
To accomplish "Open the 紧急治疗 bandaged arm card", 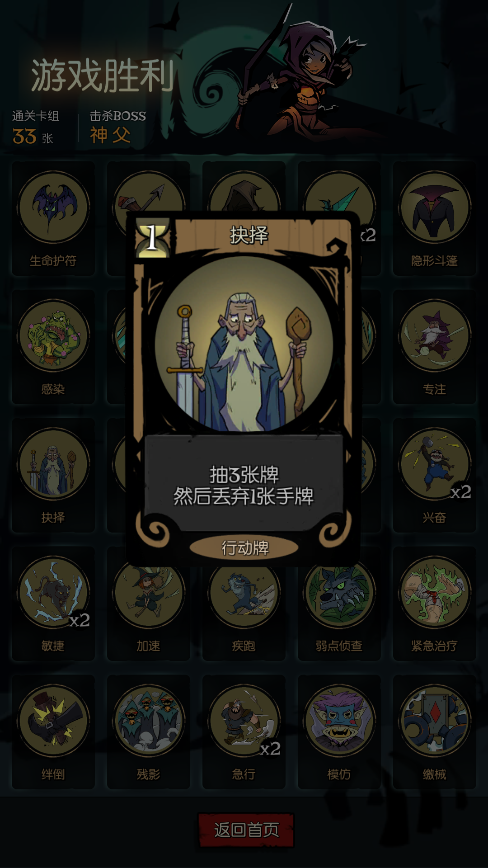I will pos(435,604).
